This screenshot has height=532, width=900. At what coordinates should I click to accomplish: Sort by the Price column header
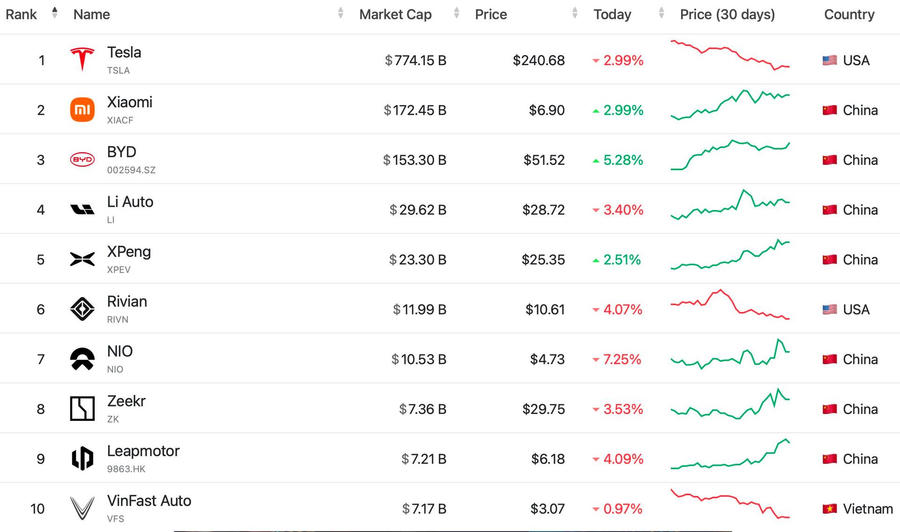491,15
